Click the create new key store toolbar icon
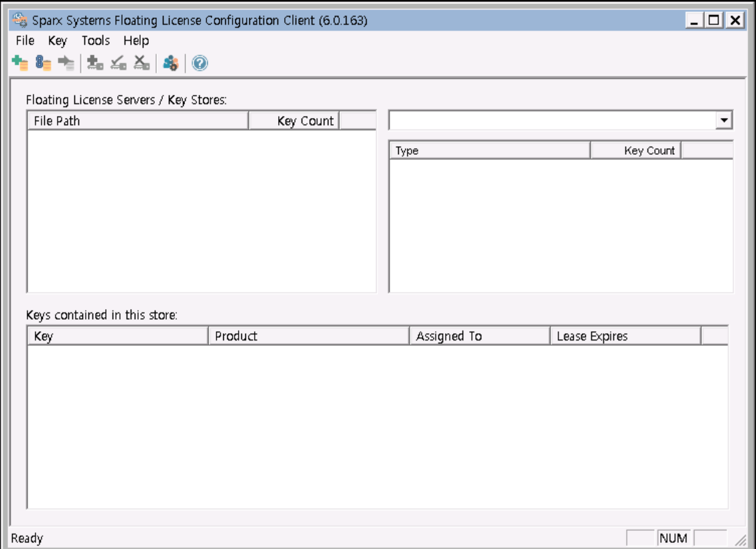The width and height of the screenshot is (756, 549). coord(19,63)
